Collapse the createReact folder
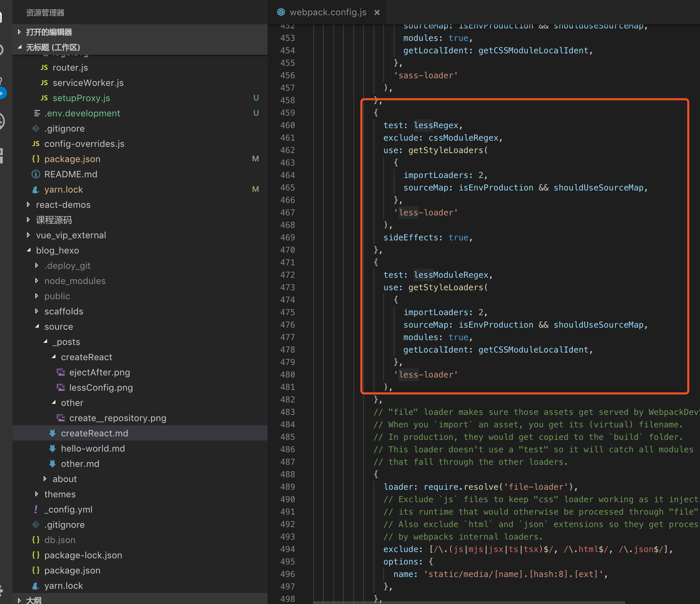This screenshot has width=700, height=604. point(53,357)
